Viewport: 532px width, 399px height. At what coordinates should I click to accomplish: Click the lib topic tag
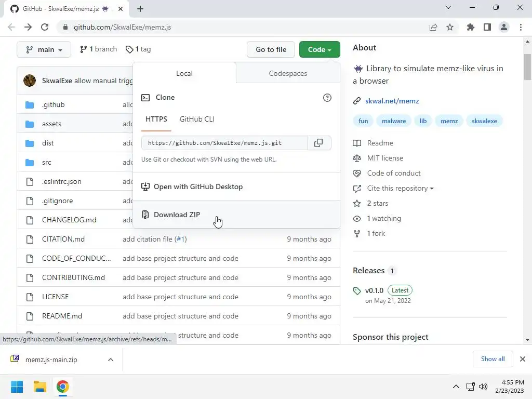423,121
